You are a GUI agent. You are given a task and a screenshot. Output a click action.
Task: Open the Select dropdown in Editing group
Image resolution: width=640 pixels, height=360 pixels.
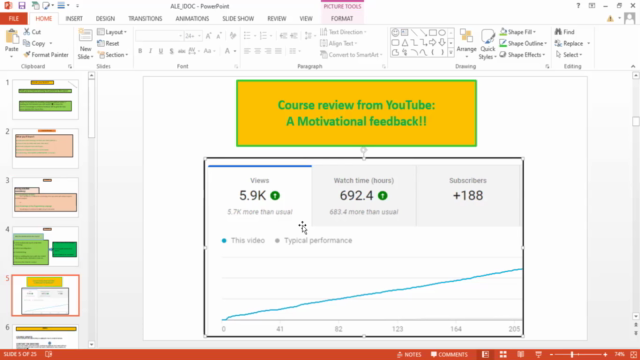pos(569,55)
